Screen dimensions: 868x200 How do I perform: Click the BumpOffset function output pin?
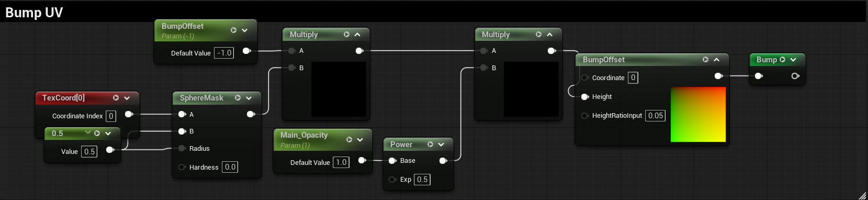coord(718,76)
